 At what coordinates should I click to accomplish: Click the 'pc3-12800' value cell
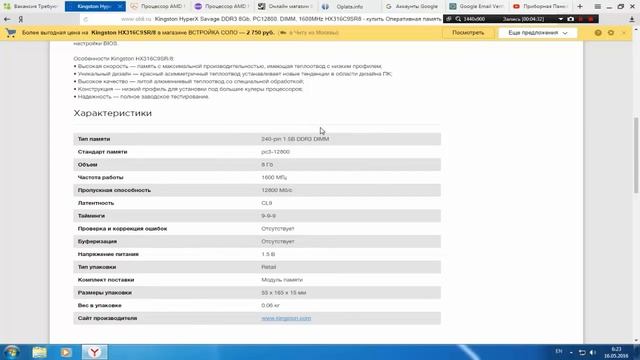tap(276, 152)
